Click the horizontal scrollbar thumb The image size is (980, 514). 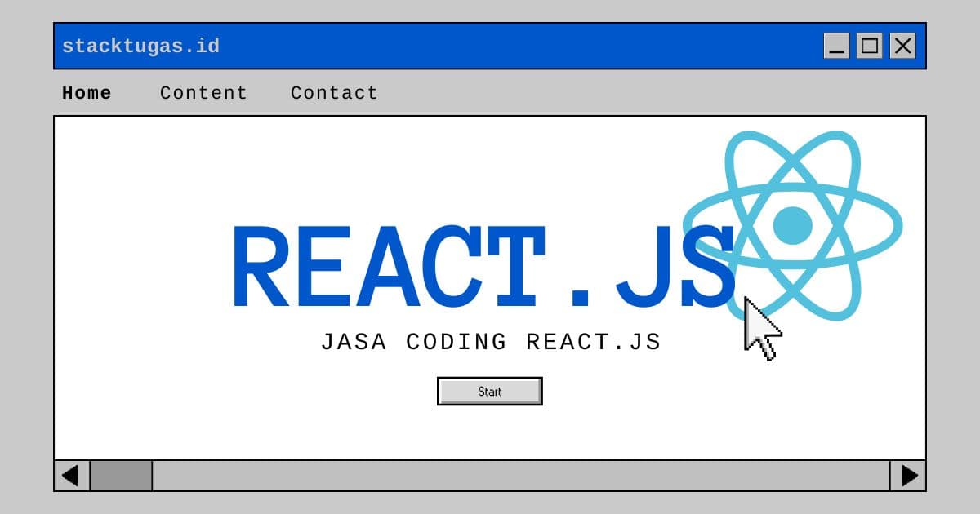tap(121, 476)
